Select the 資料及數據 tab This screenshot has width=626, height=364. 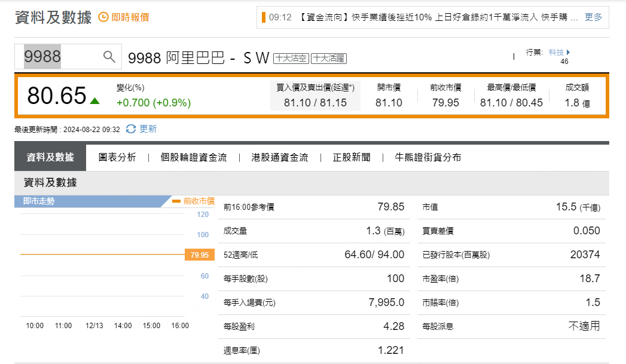(x=50, y=157)
